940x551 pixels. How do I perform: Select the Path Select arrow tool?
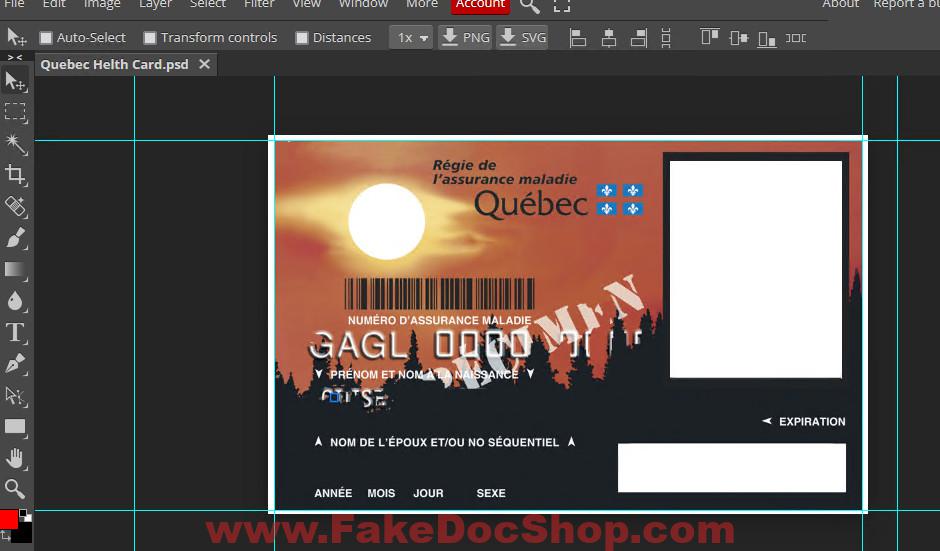pos(15,395)
